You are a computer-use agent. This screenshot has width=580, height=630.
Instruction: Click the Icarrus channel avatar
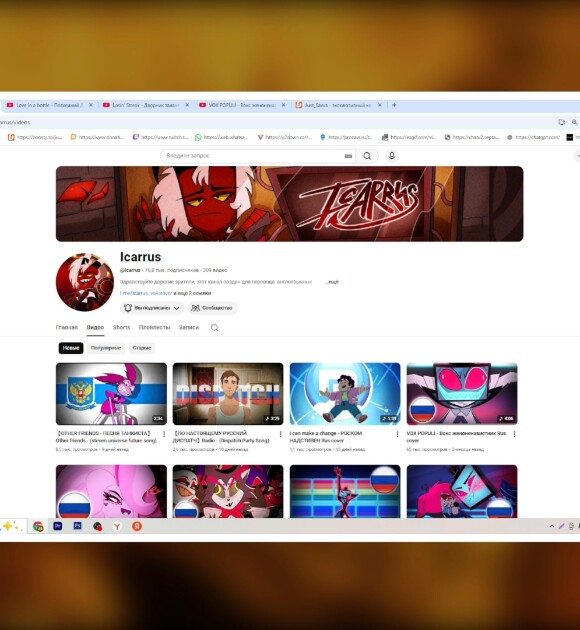click(x=85, y=282)
